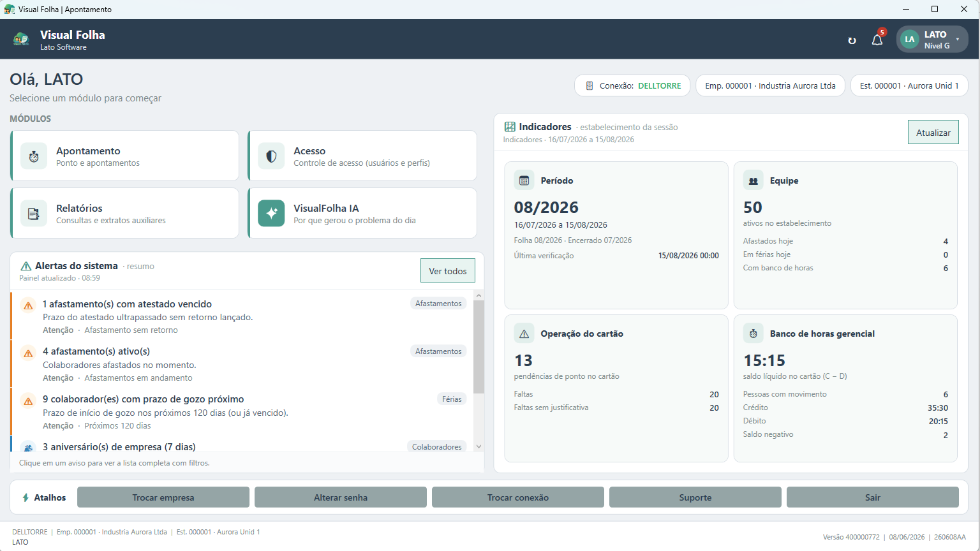Click the Visual Folha logo icon
This screenshot has width=980, height=551.
[21, 40]
